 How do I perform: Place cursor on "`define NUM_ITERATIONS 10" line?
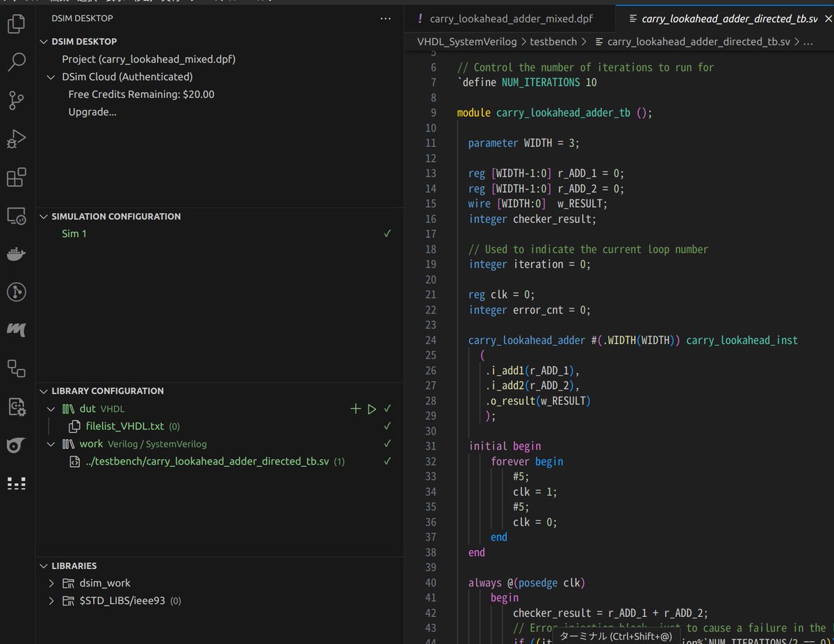[x=526, y=83]
